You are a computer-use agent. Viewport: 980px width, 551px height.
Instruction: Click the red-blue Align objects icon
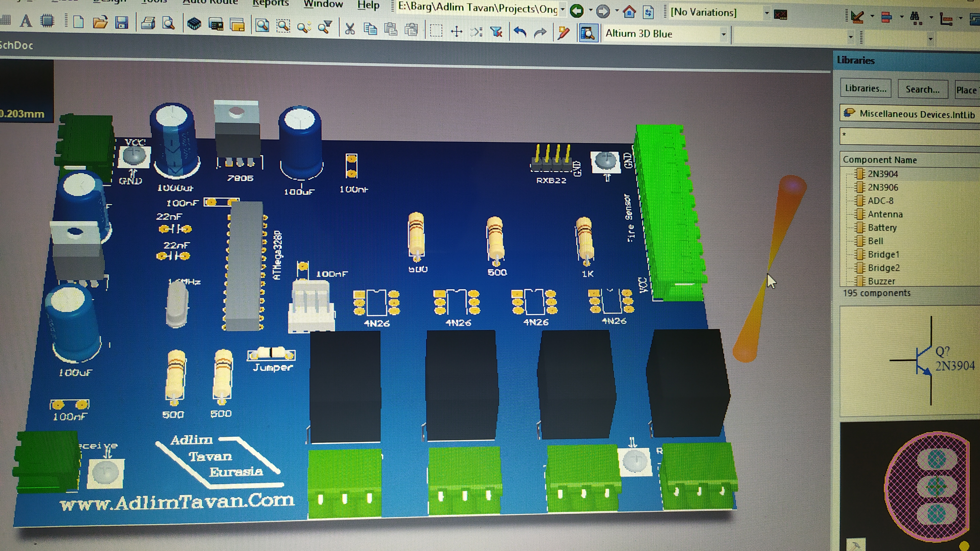887,17
